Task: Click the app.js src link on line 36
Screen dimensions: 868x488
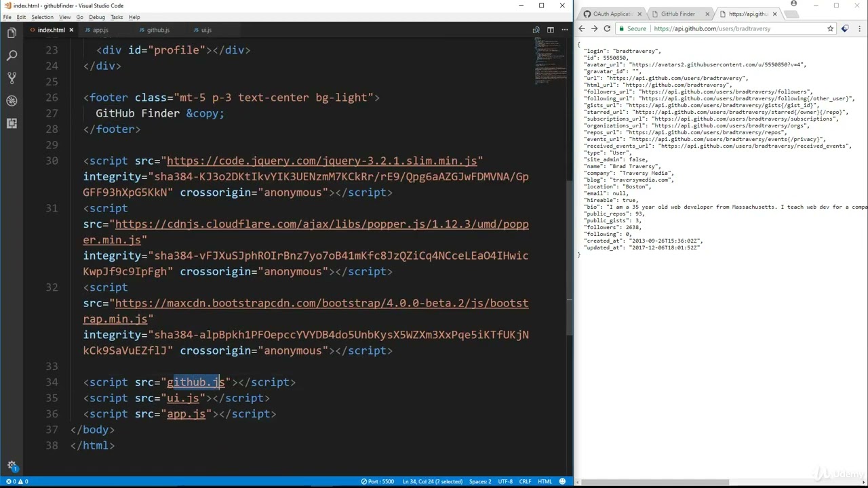Action: coord(186,414)
